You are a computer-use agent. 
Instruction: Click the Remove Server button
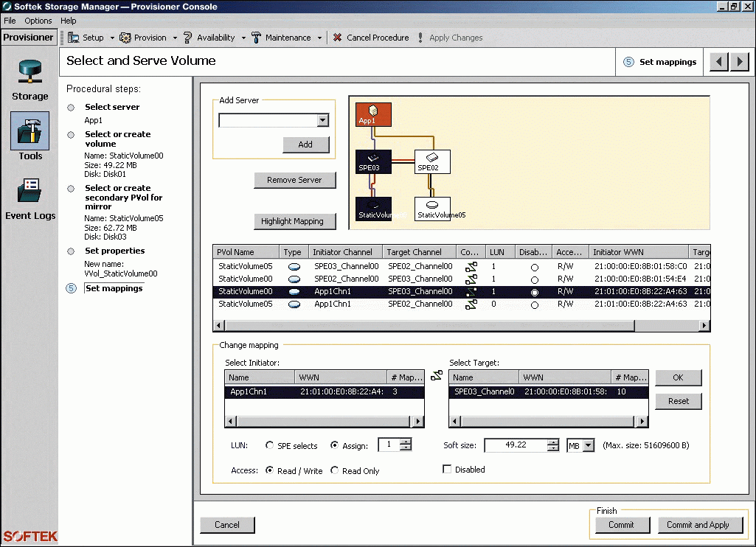pyautogui.click(x=294, y=181)
